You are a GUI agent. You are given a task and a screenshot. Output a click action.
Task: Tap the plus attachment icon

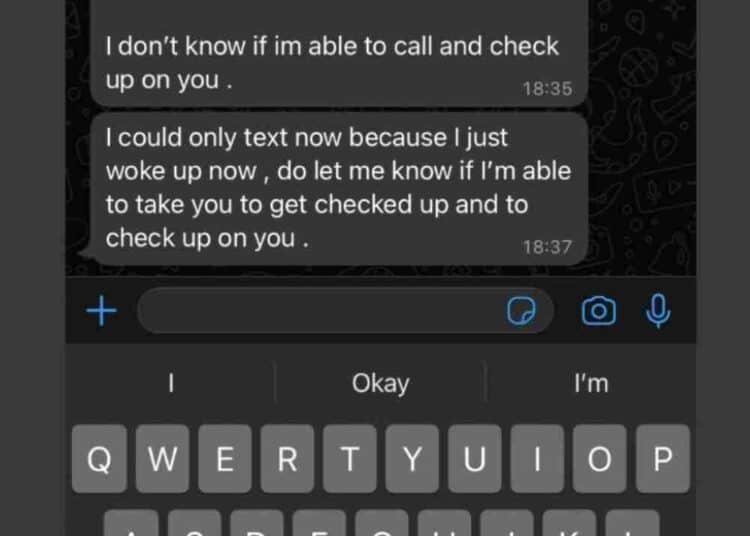point(101,311)
